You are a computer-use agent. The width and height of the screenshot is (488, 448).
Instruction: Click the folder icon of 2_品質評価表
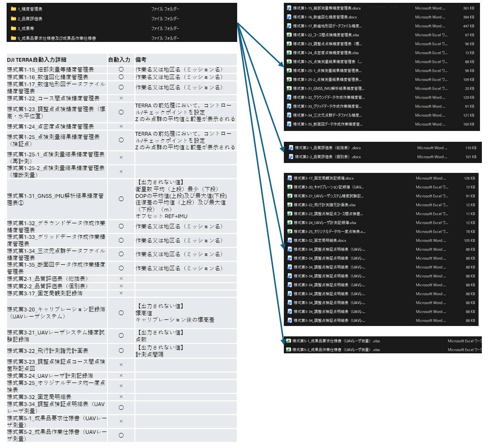[x=13, y=19]
